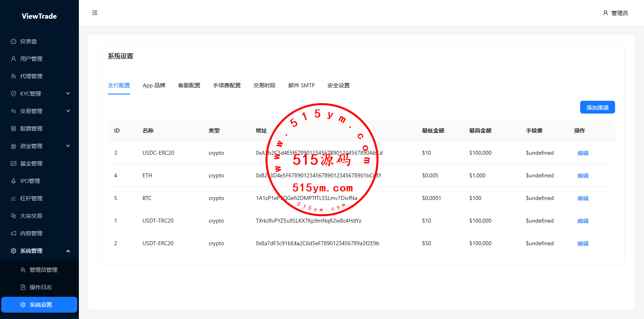Image resolution: width=644 pixels, height=319 pixels.
Task: Select 大宗交易 in the sidebar
Action: (x=39, y=216)
